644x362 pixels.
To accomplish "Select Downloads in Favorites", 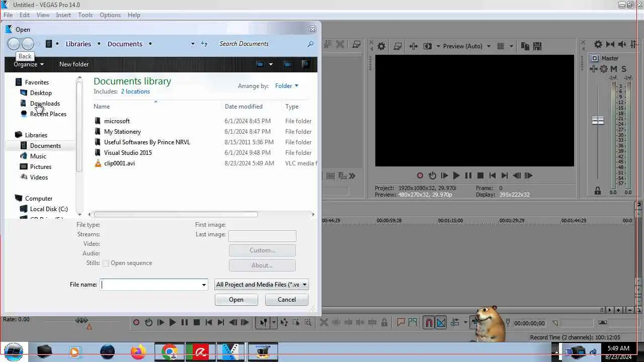I will tap(45, 104).
